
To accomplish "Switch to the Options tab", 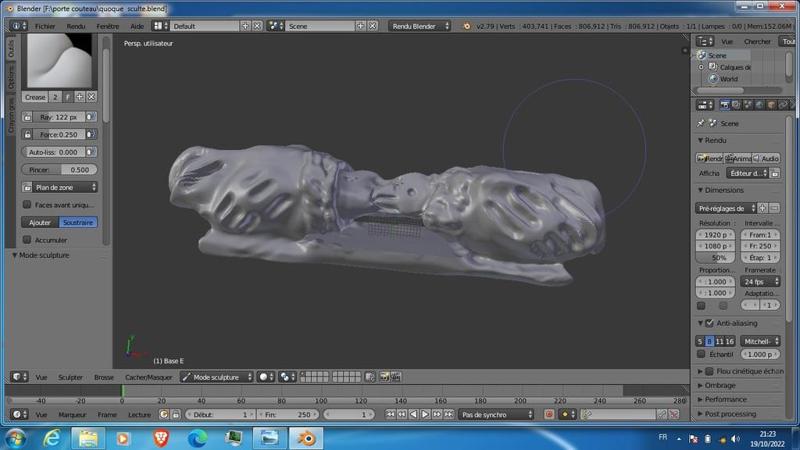I will pyautogui.click(x=11, y=77).
